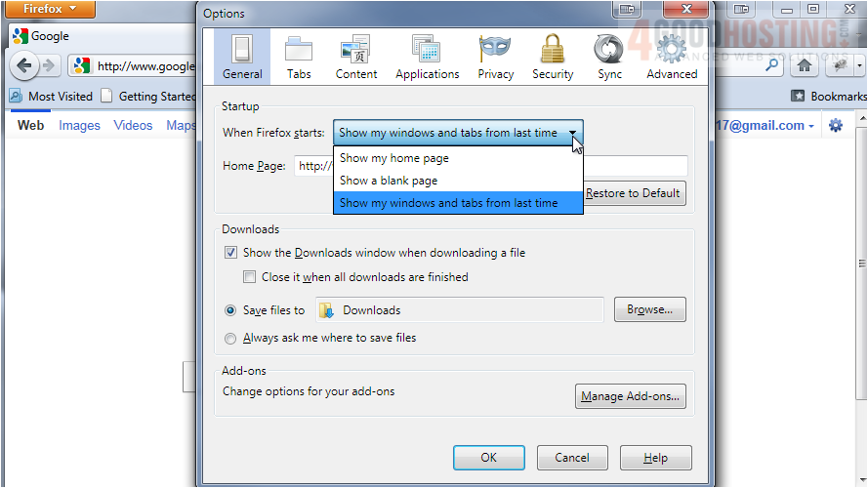Collapse the When Firefox starts dropdown

point(573,133)
